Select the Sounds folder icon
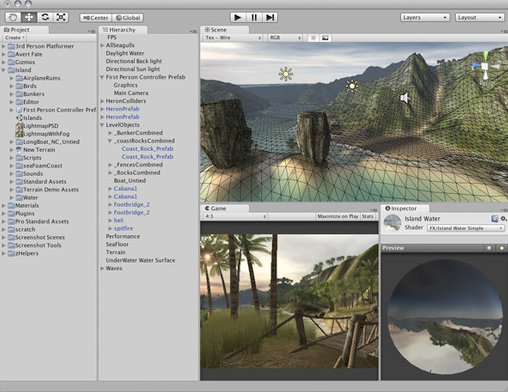This screenshot has height=392, width=508. pos(19,174)
